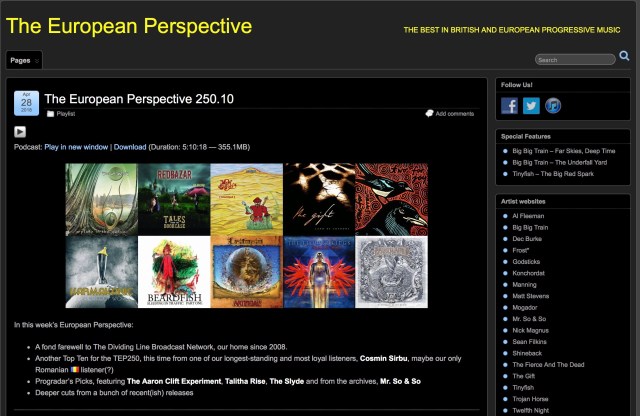640x416 pixels.
Task: Click the Apr 28 date badge
Action: pos(26,104)
